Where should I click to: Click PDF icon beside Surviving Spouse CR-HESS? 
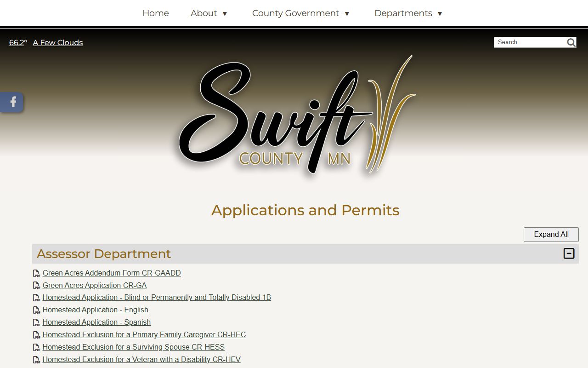pos(36,347)
